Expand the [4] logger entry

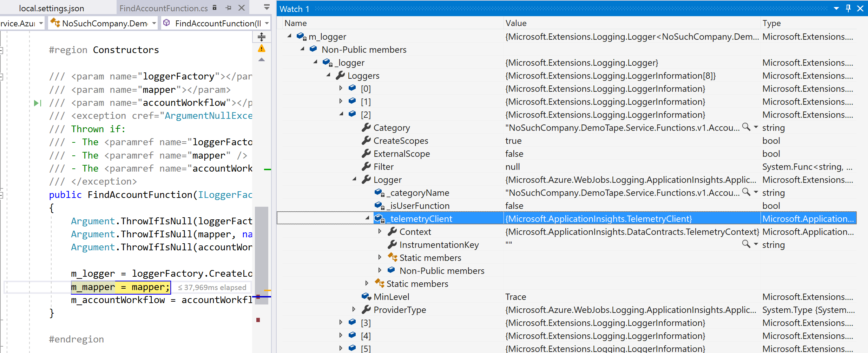[341, 335]
